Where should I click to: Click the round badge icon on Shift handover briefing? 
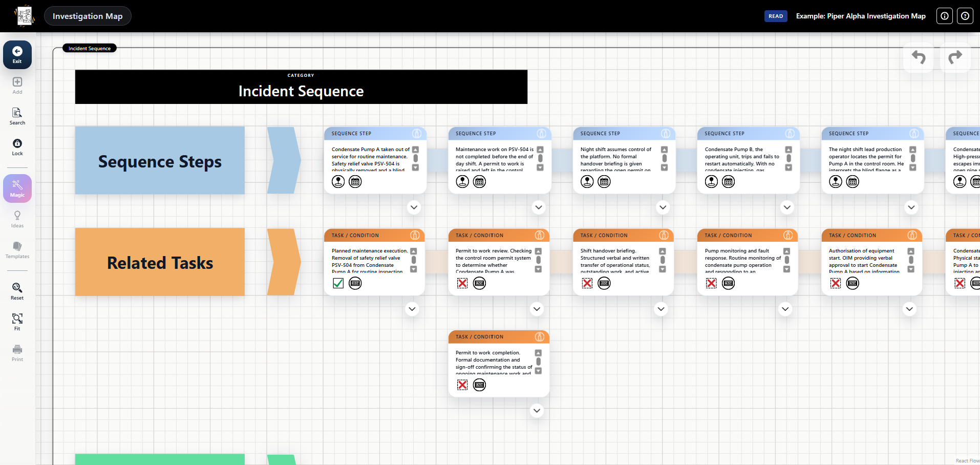click(x=604, y=283)
